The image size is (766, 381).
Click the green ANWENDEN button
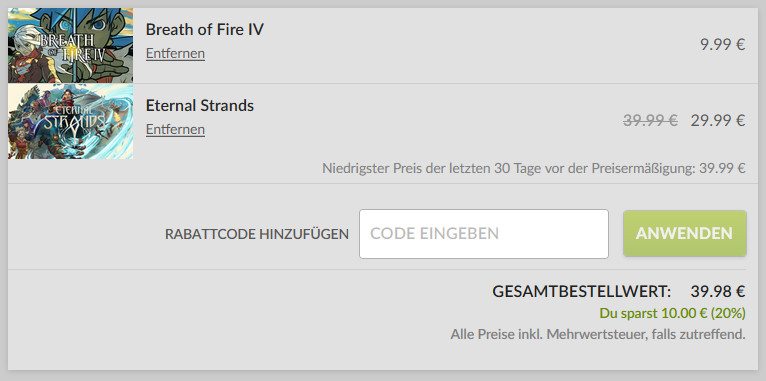684,233
